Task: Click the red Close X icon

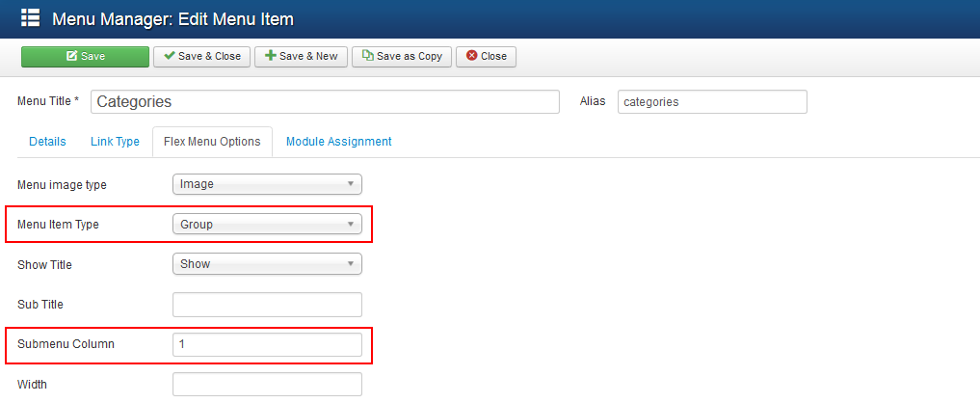Action: pyautogui.click(x=472, y=56)
